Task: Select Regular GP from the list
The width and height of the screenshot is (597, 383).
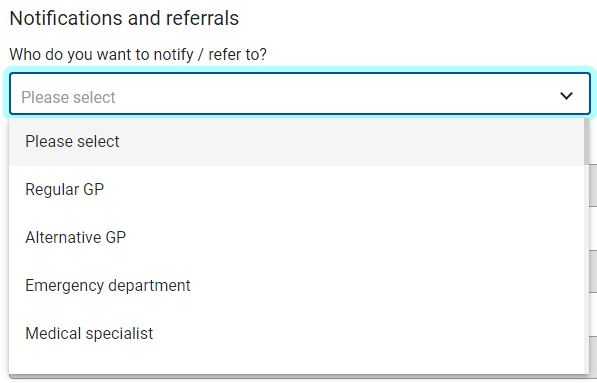Action: tap(296, 190)
